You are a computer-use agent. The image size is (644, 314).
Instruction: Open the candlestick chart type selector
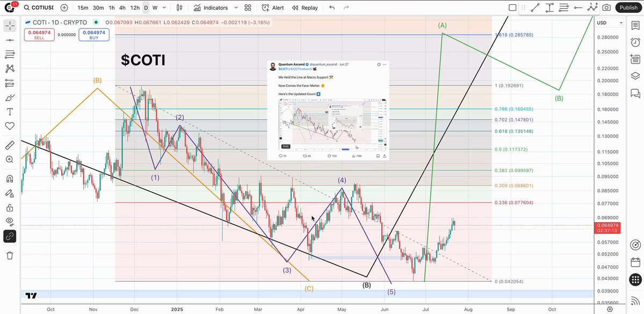tap(179, 8)
